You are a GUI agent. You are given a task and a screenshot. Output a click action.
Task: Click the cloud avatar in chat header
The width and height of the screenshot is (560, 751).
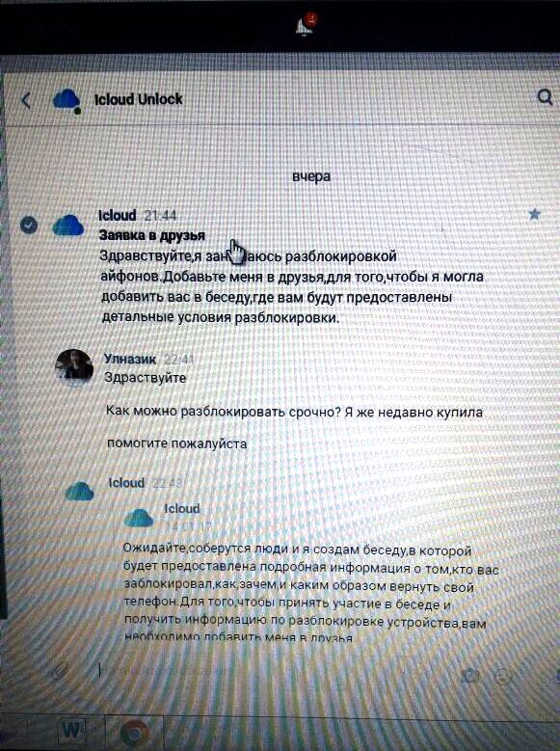pos(67,100)
